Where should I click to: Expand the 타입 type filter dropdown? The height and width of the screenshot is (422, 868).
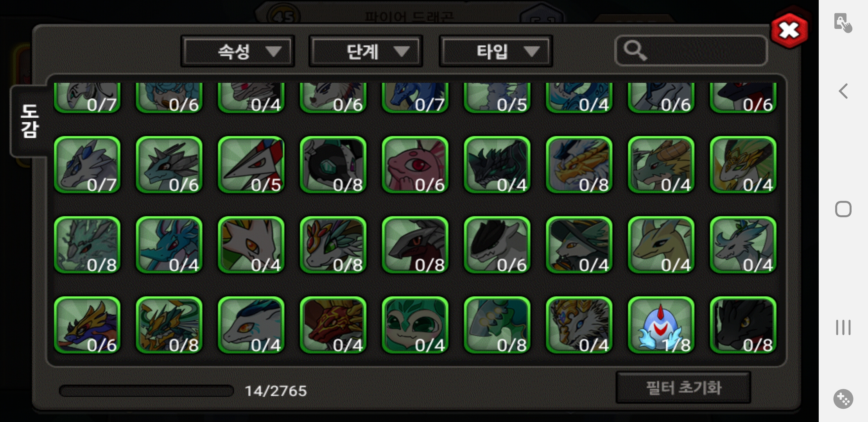click(496, 51)
